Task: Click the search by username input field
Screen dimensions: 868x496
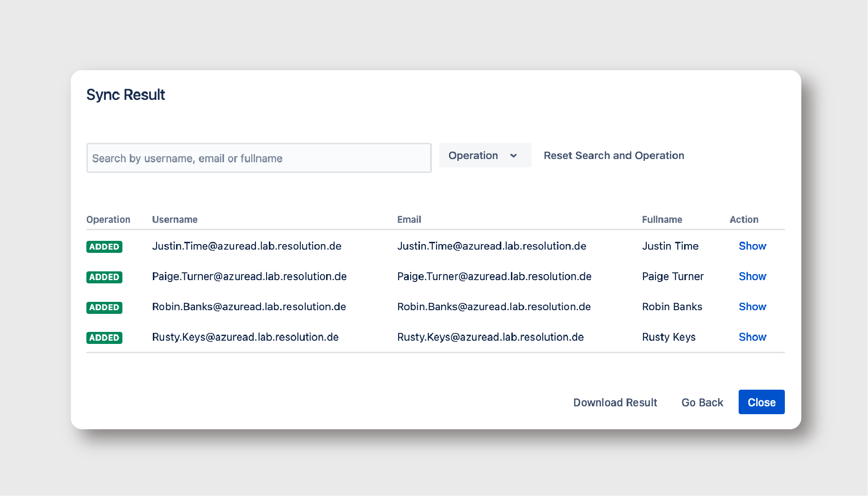Action: [259, 158]
